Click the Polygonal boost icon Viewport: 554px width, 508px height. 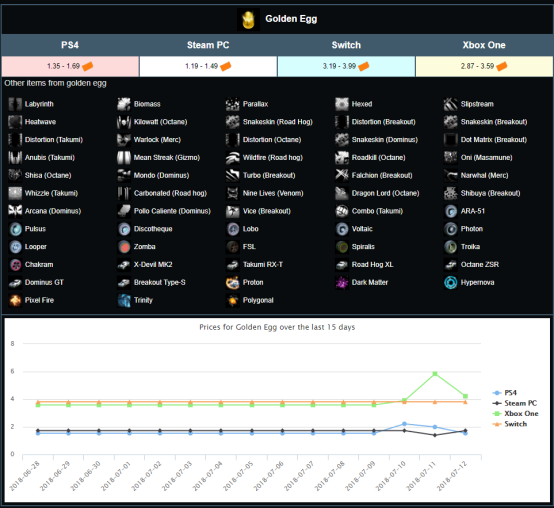(233, 300)
